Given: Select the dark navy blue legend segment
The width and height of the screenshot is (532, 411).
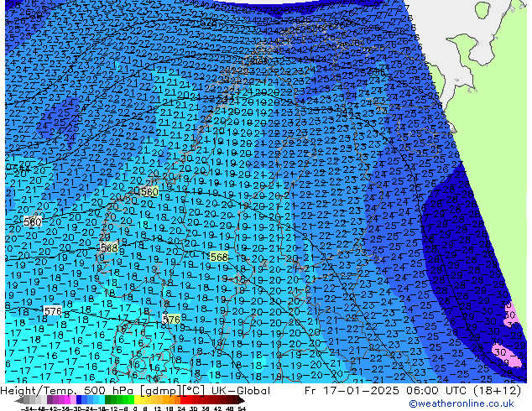Looking at the screenshot, I should tap(79, 399).
